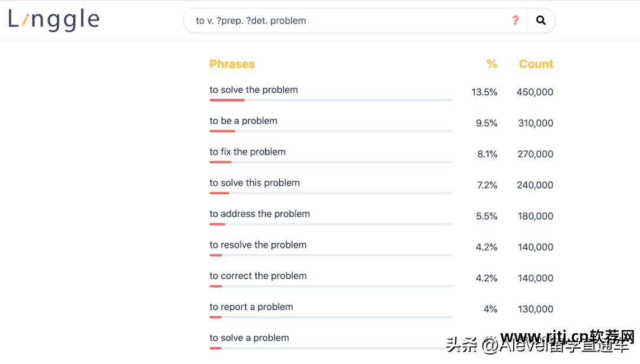This screenshot has width=640, height=364.
Task: Click 'to address the problem' entry
Action: (x=260, y=214)
